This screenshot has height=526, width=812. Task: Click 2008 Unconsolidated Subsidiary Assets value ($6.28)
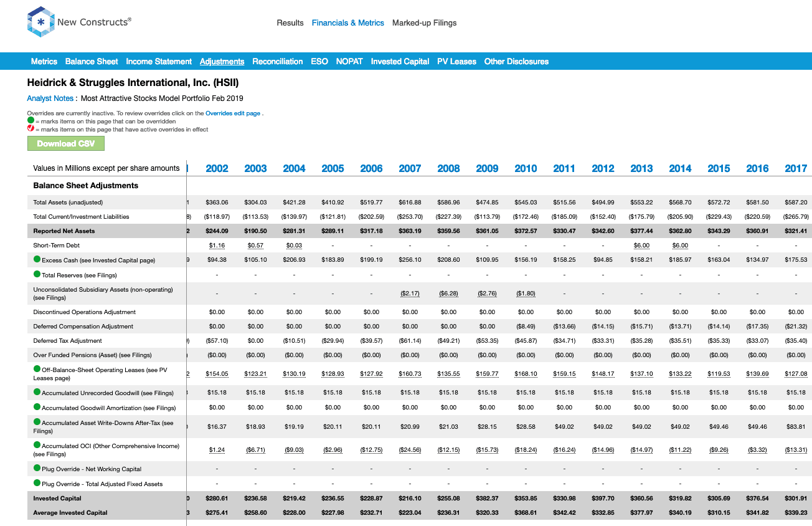coord(448,293)
